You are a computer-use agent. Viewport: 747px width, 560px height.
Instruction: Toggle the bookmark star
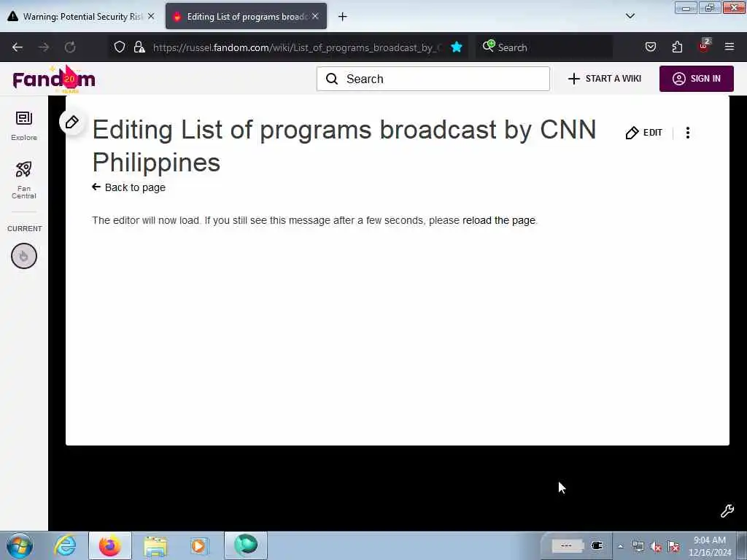[457, 47]
